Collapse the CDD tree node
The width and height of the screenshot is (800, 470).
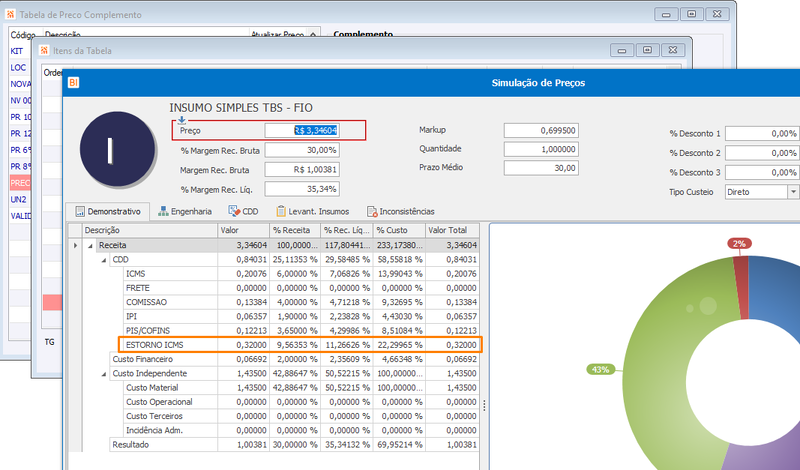point(104,260)
